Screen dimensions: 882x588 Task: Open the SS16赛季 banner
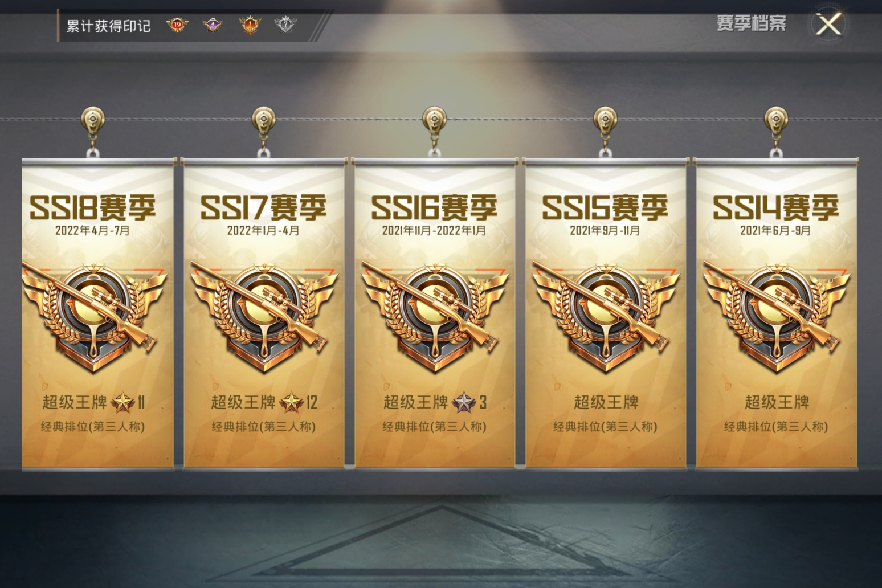point(434,313)
